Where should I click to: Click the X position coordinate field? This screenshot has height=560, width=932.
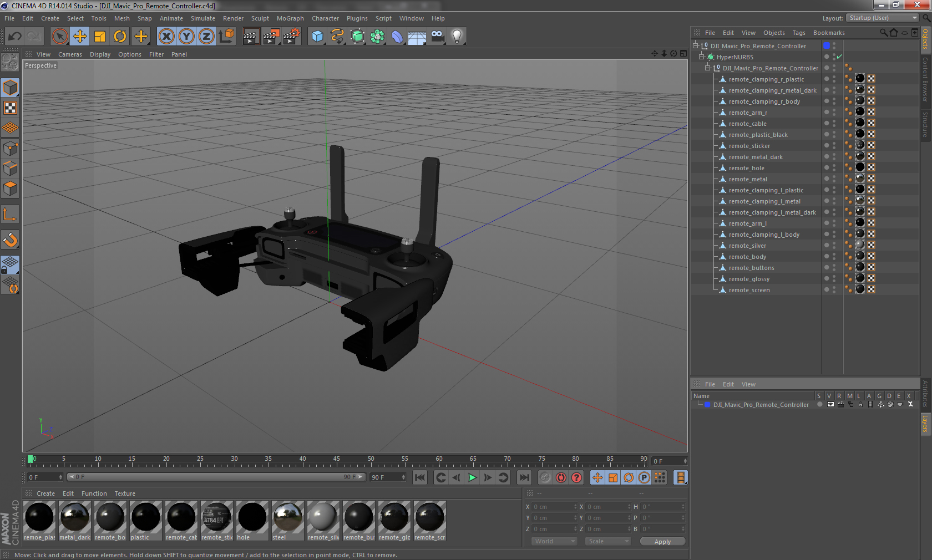555,506
